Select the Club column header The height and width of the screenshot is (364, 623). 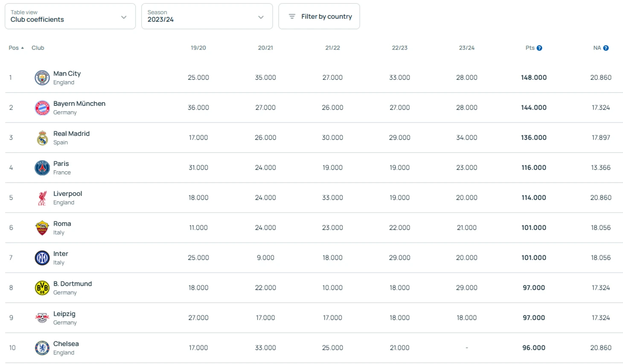(38, 48)
